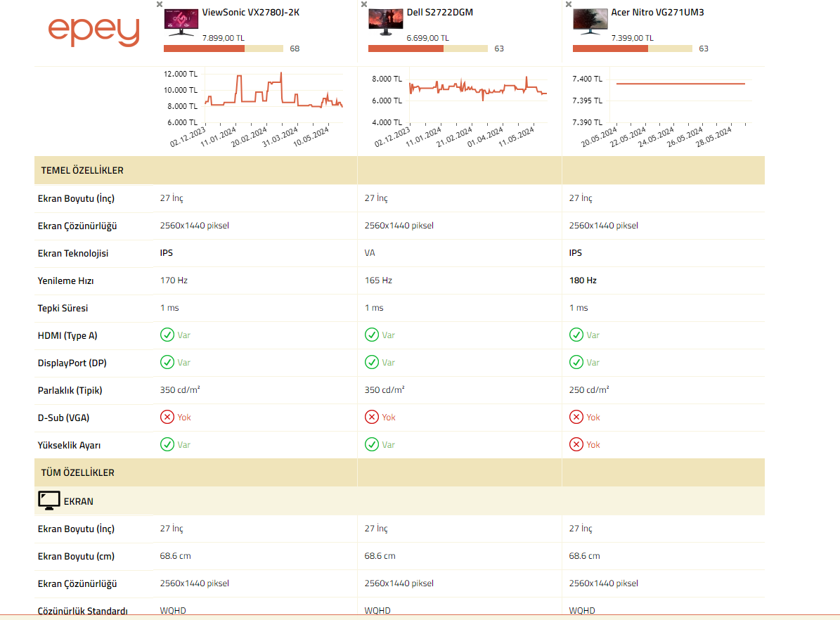
Task: Click the 6.699,00 TL price
Action: coord(427,38)
